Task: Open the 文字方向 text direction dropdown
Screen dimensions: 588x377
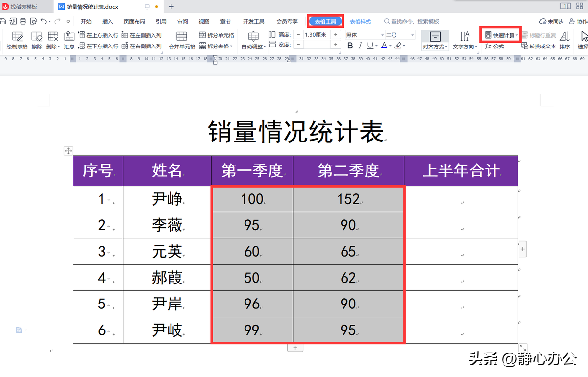Action: pyautogui.click(x=465, y=41)
